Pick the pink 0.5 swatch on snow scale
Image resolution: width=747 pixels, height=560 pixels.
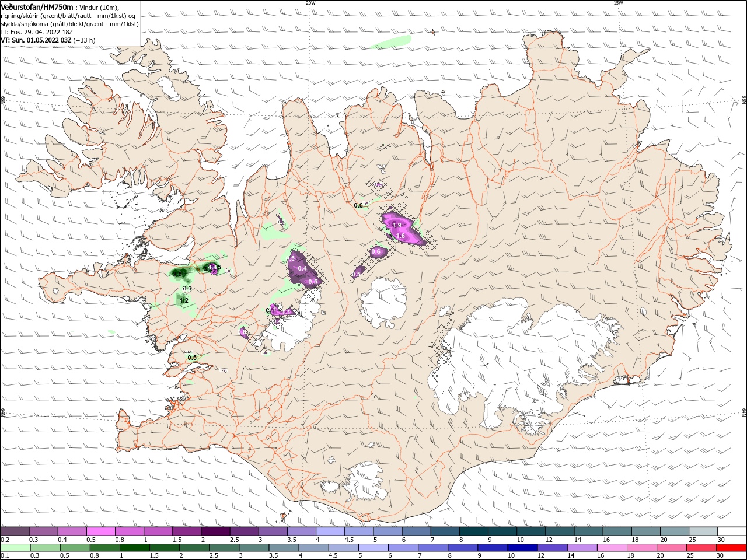(100, 531)
